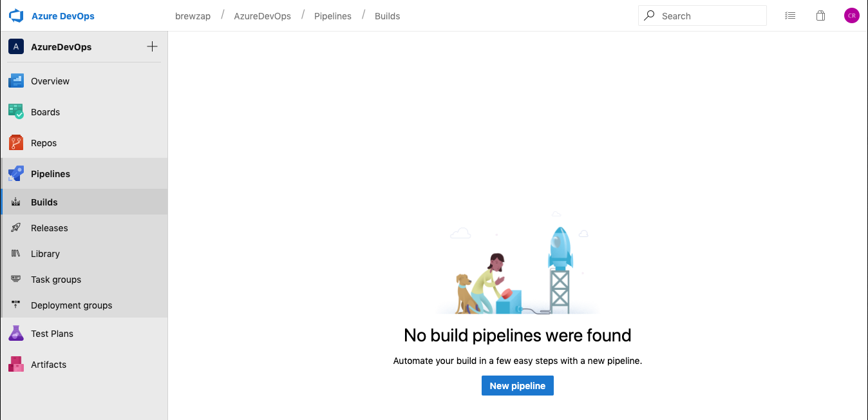Open the work items list icon
Image resolution: width=868 pixels, height=420 pixels.
coord(790,16)
